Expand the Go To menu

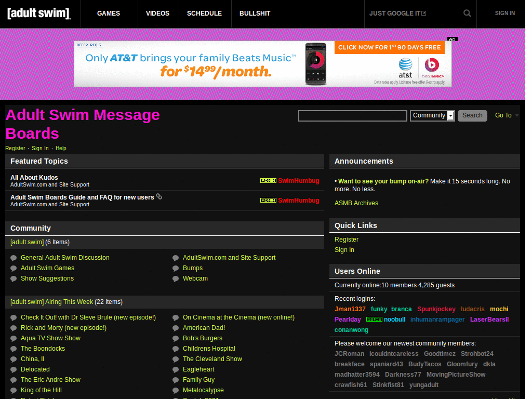click(507, 115)
